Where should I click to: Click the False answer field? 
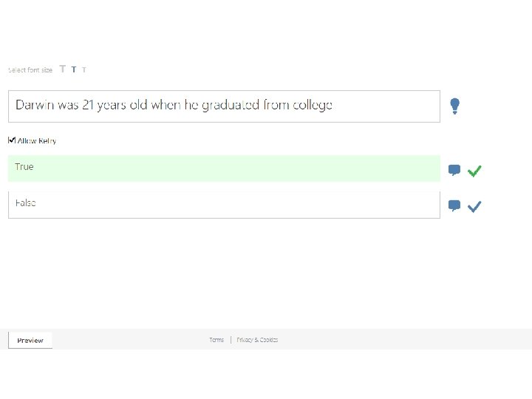pos(224,204)
